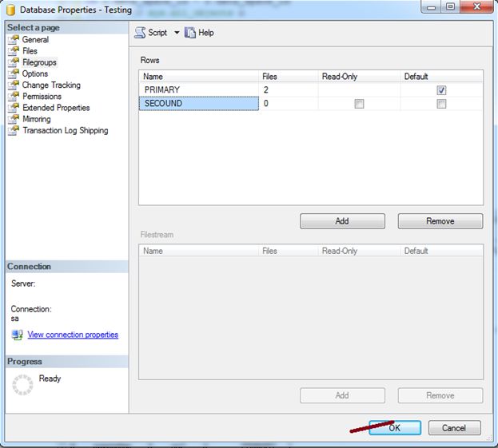Viewport: 498px width, 448px height.
Task: Click Files count cell showing 0
Action: 289,104
